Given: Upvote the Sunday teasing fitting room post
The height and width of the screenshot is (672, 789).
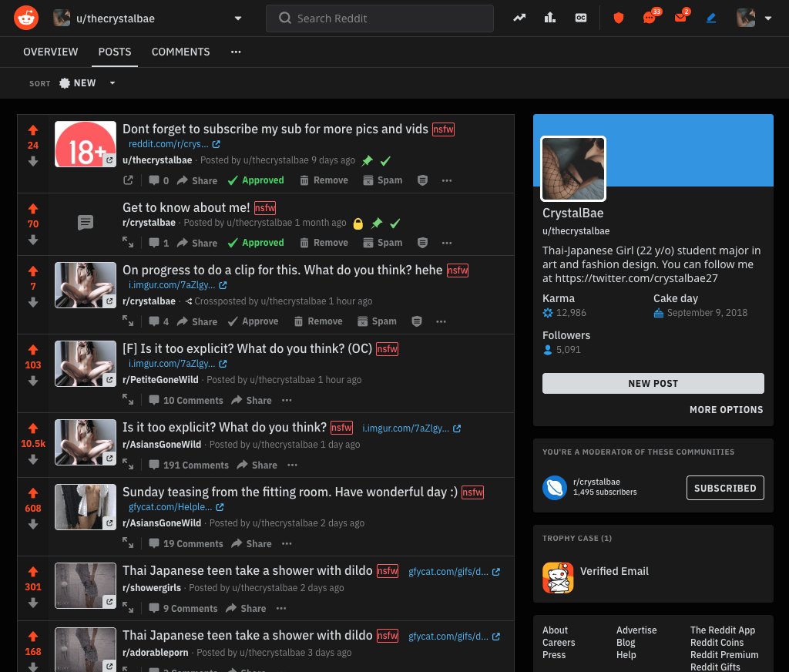Looking at the screenshot, I should (33, 492).
